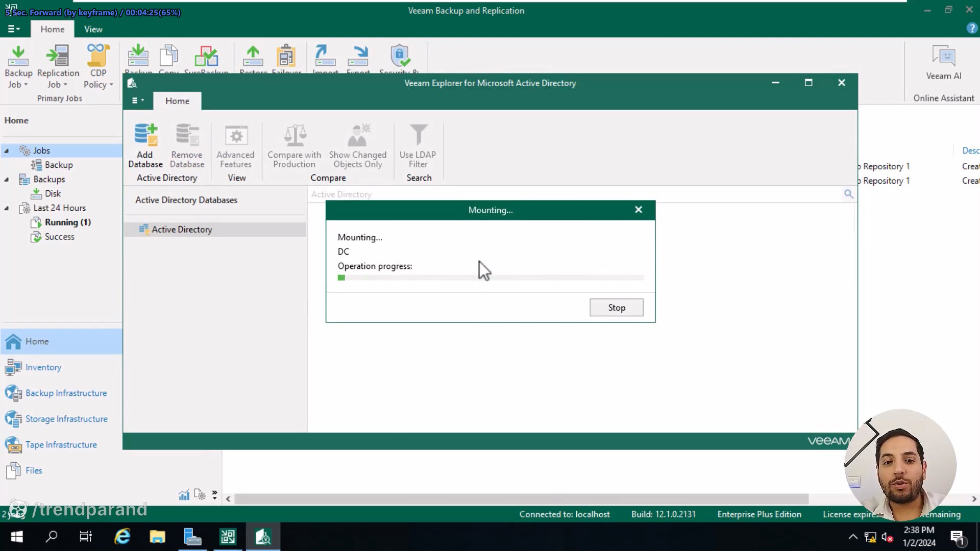Switch to the View tab in main window

coord(93,29)
